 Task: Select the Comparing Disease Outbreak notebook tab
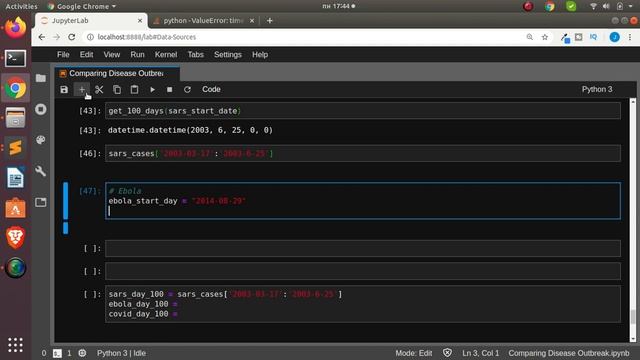(117, 73)
